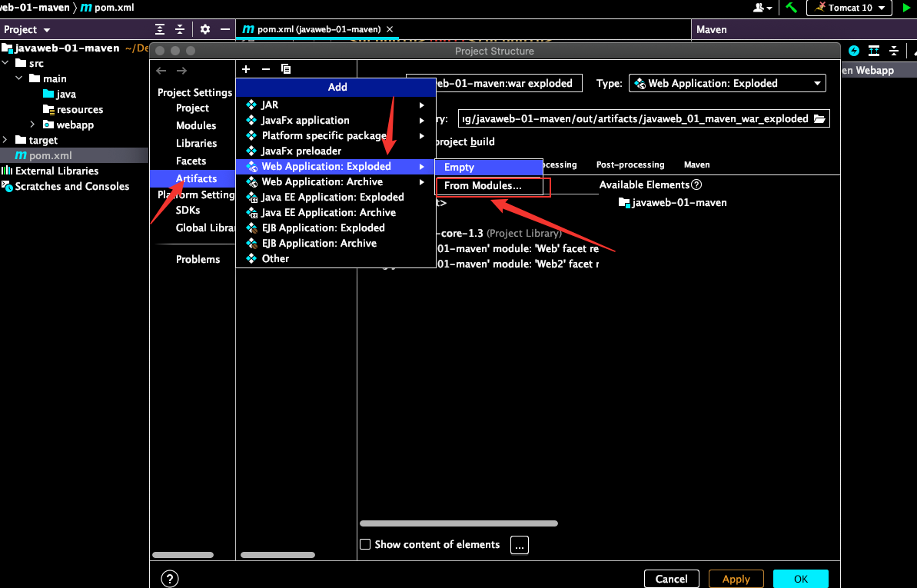This screenshot has height=588, width=917.
Task: Switch to the Post-processing tab
Action: [x=630, y=165]
